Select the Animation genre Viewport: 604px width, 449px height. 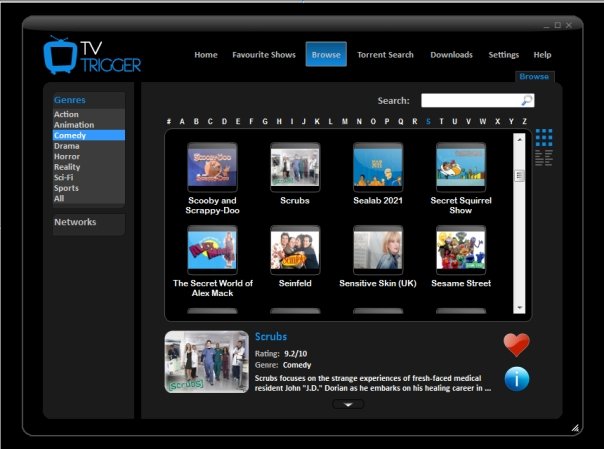pyautogui.click(x=89, y=125)
